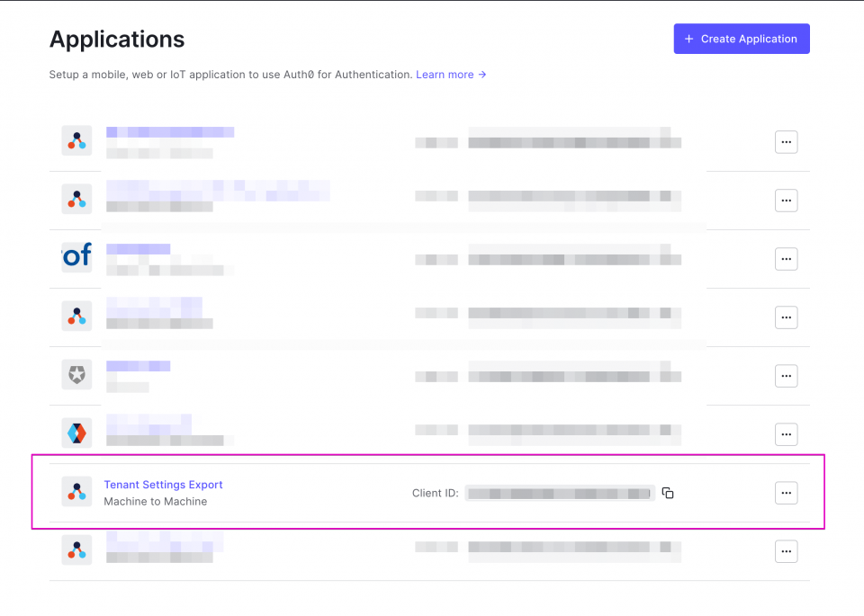Viewport: 864px width, 616px height.
Task: Click the Auth0 icon beside Tenant Settings Export
Action: (76, 492)
